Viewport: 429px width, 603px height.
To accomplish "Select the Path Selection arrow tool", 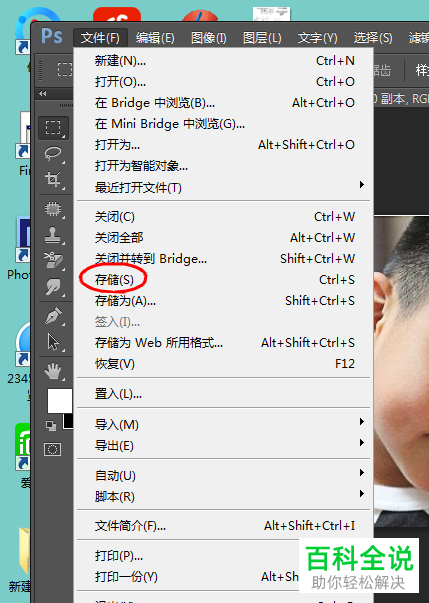I will tap(53, 341).
